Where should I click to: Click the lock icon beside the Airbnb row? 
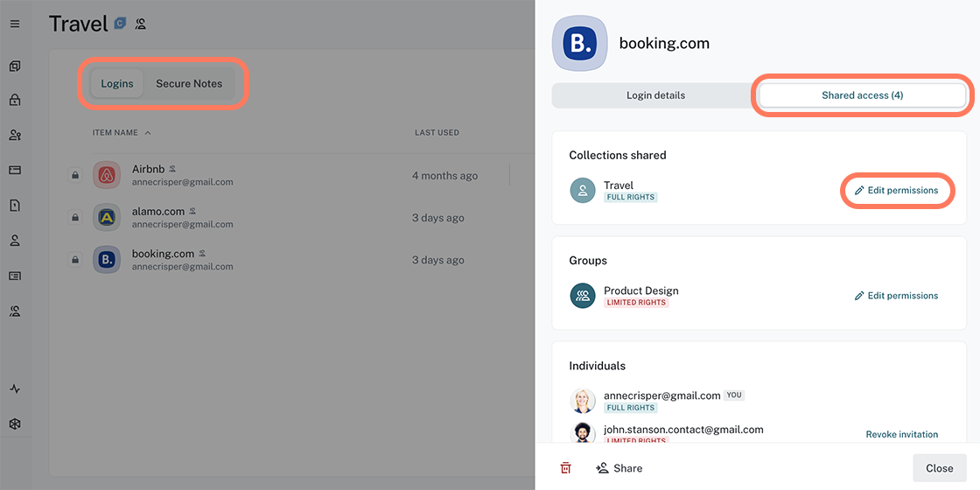[x=75, y=176]
